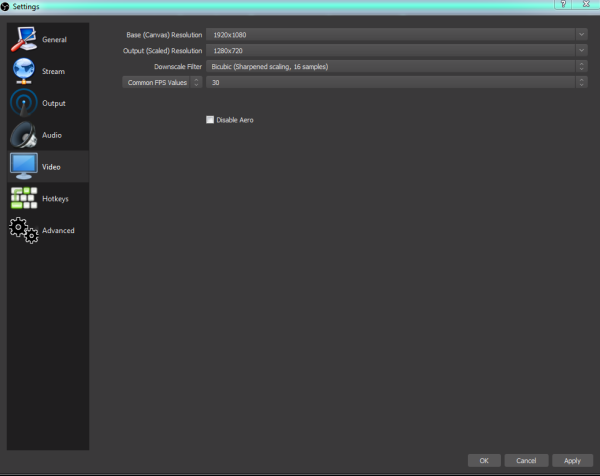Click the Output (Scaled) Resolution label
This screenshot has height=476, width=600.
[162, 51]
